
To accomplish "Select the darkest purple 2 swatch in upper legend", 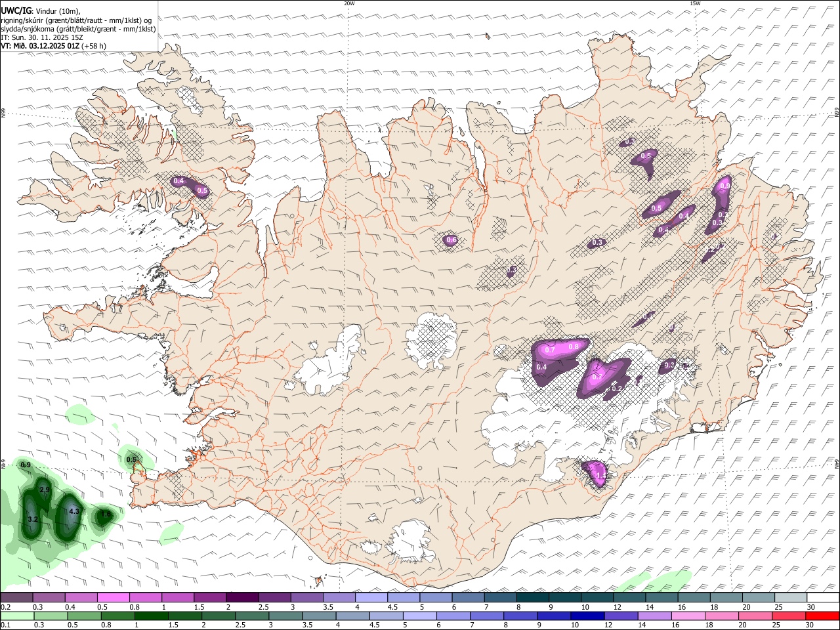I will click(241, 598).
